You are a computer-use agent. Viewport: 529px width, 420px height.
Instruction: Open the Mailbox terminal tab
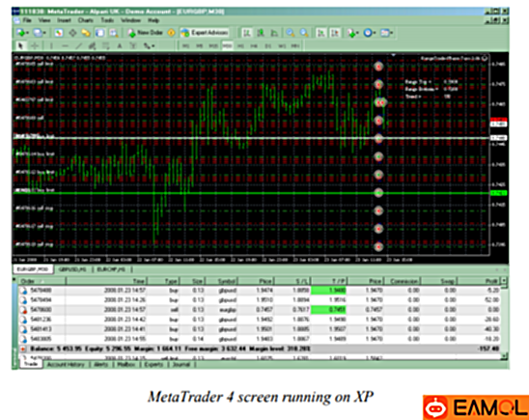point(125,364)
